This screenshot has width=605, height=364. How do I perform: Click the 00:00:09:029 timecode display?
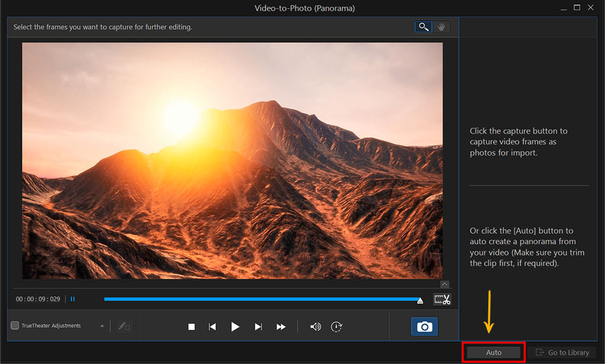pos(38,299)
